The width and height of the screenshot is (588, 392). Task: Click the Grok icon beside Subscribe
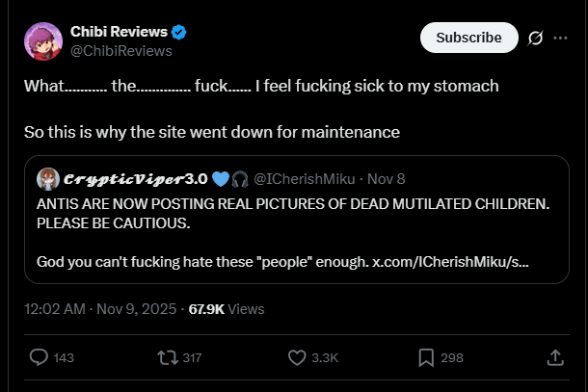click(x=535, y=38)
